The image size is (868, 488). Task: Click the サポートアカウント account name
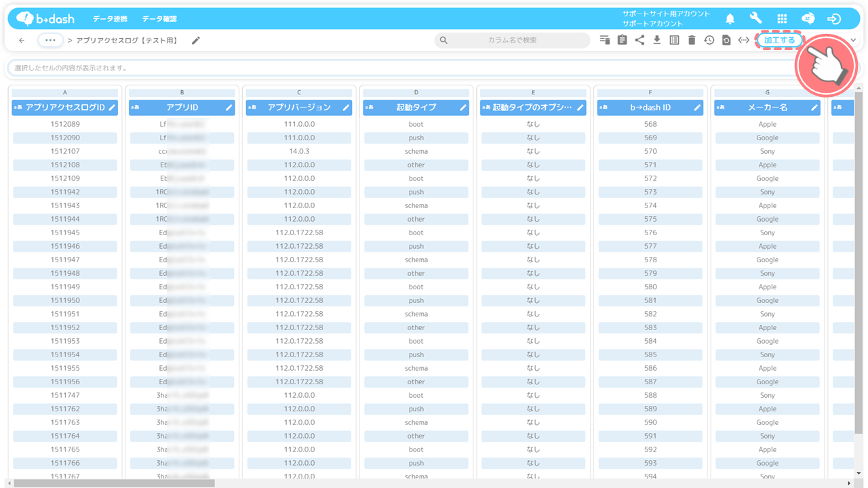coord(653,24)
